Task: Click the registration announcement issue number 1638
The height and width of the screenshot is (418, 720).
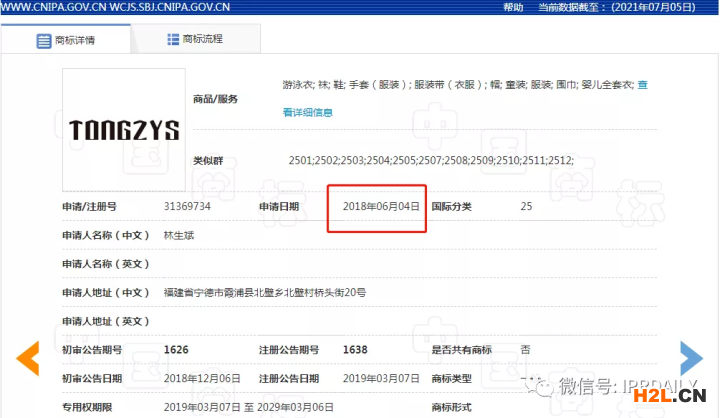Action: [x=355, y=350]
